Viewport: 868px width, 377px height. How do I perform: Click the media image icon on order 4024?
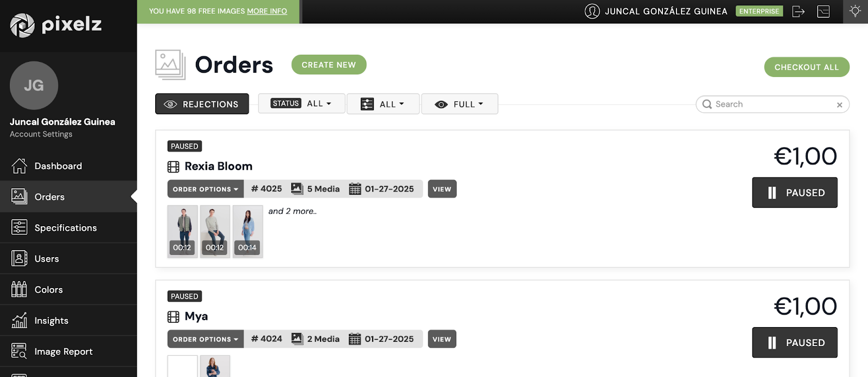pyautogui.click(x=297, y=339)
